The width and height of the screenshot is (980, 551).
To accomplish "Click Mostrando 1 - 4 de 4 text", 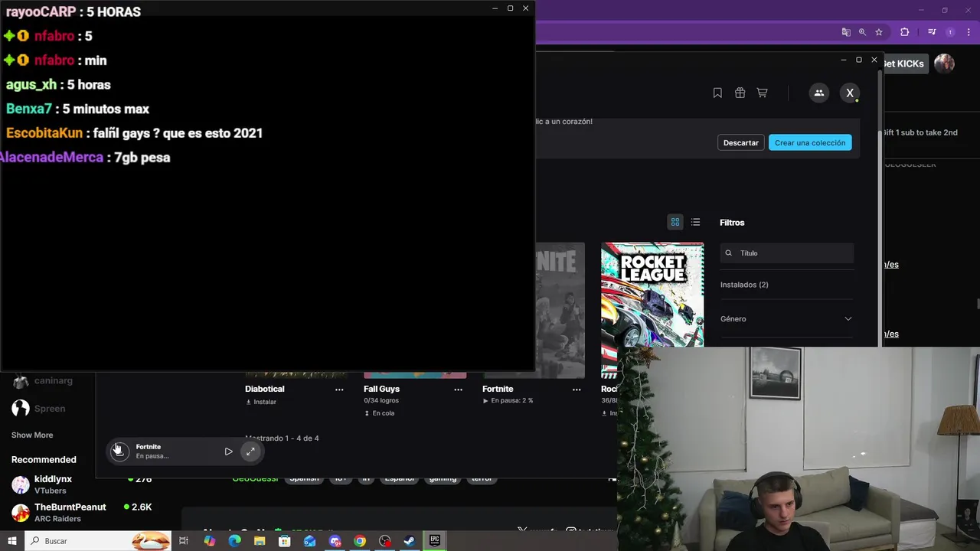I will pos(282,438).
